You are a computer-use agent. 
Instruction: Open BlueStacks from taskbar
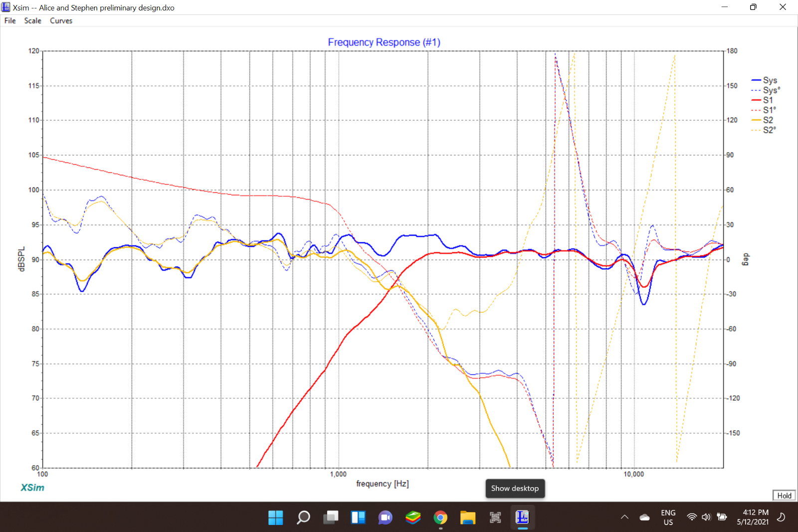[x=412, y=518]
